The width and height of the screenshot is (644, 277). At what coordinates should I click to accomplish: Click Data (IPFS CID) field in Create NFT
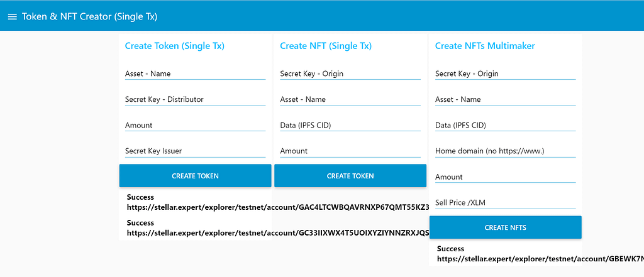(x=350, y=125)
